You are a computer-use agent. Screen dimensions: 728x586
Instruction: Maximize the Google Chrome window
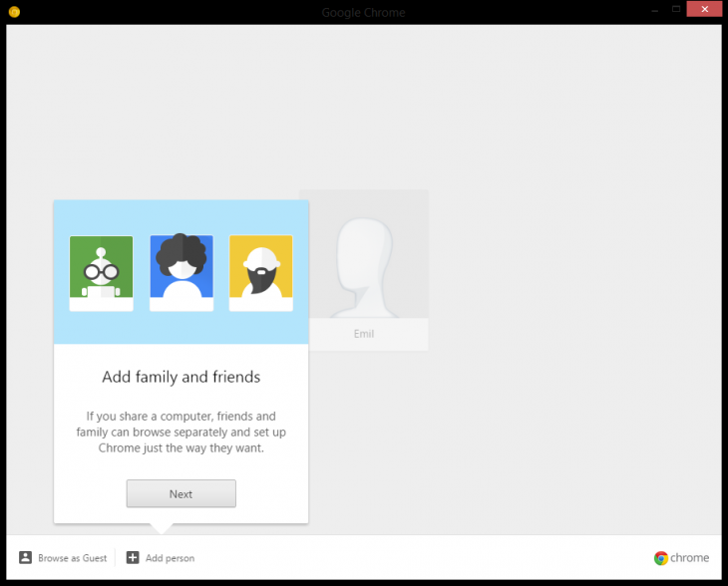[x=675, y=10]
